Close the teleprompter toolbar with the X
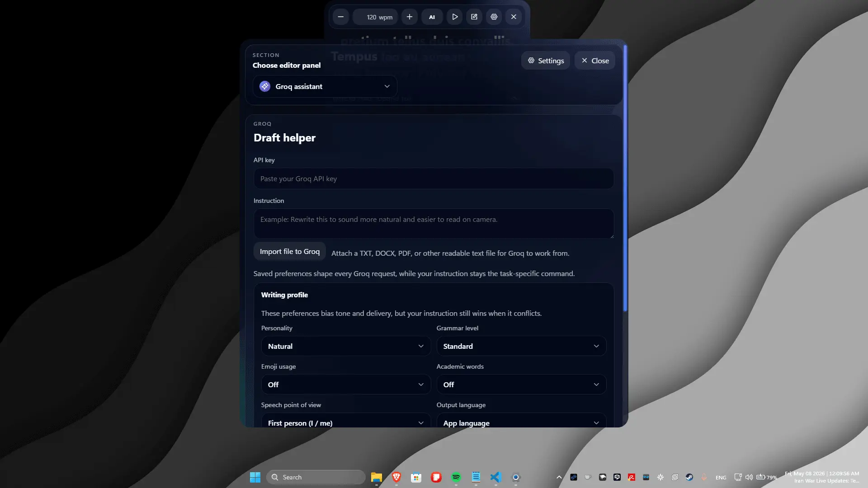 514,17
